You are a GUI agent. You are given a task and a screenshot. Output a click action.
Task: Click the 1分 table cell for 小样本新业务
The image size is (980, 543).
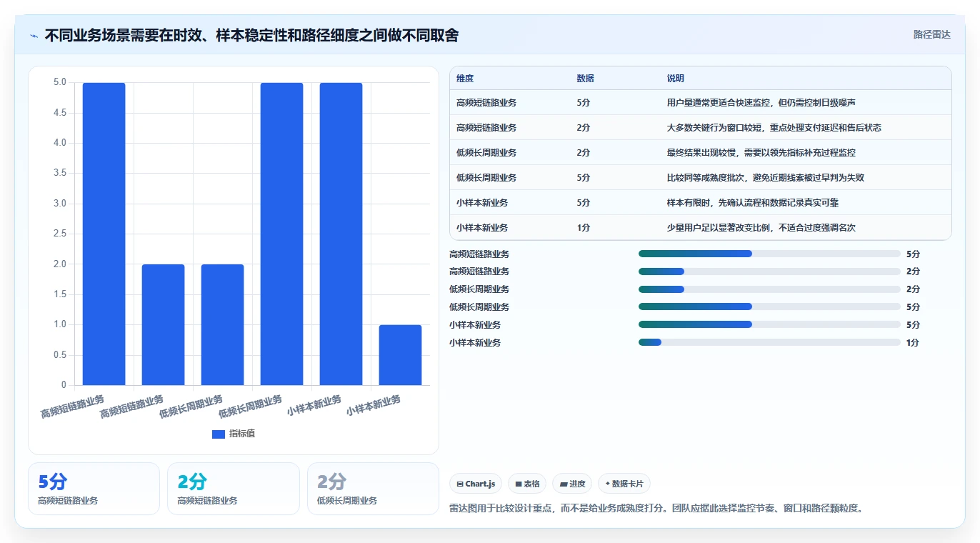pos(583,228)
